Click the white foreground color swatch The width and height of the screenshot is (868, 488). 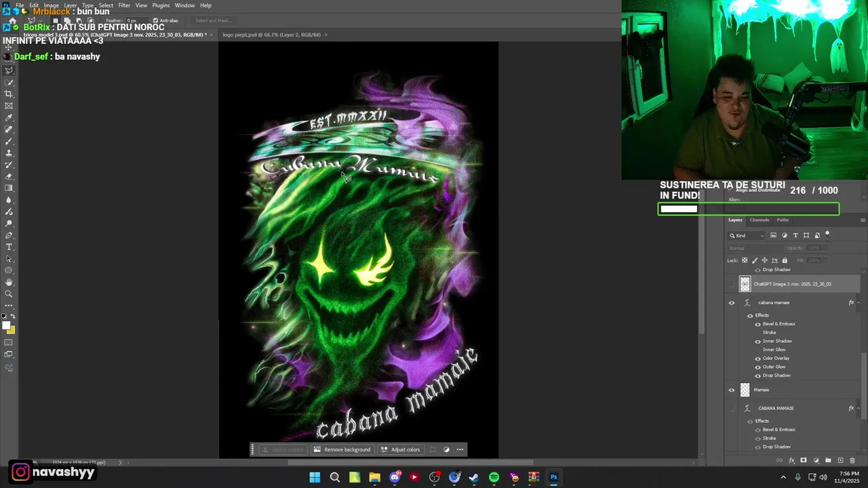(x=6, y=326)
